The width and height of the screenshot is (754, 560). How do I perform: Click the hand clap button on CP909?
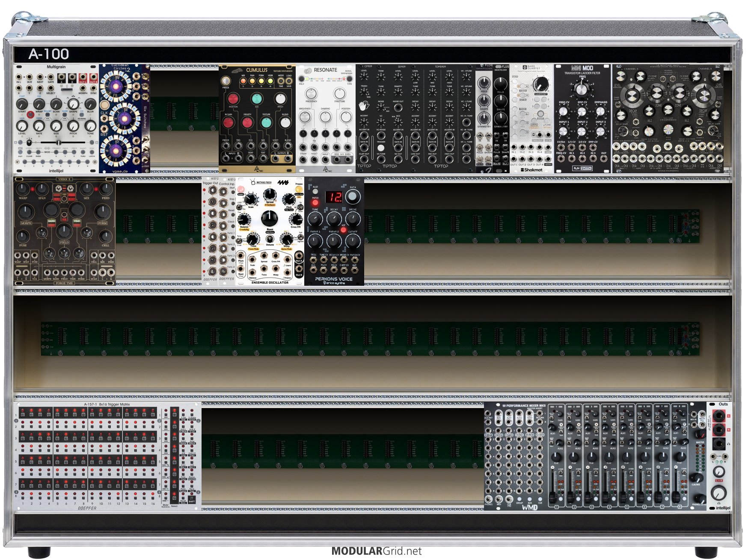coord(364,106)
